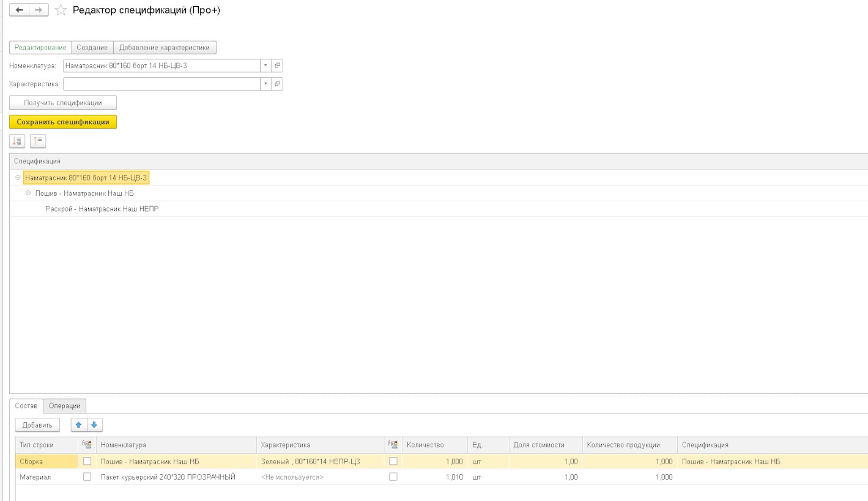Image resolution: width=868 pixels, height=501 pixels.
Task: Select Раскрой - Наматрасник Наш НЕПР tree item
Action: point(102,209)
